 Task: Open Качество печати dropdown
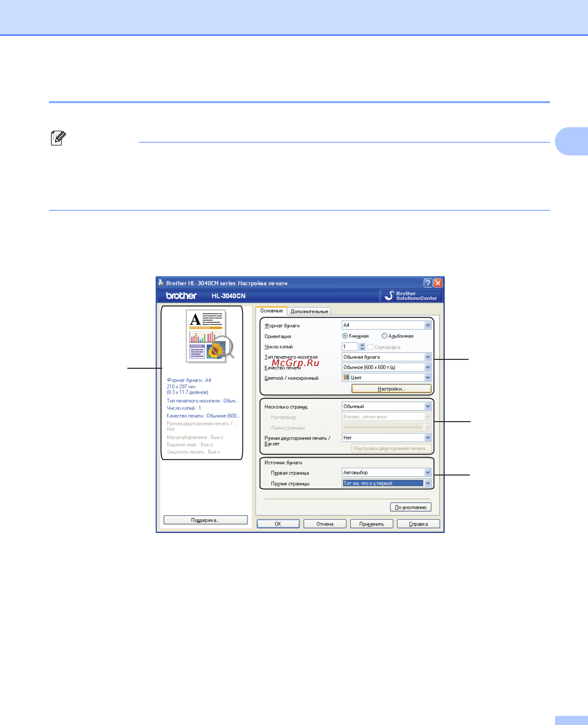click(386, 367)
